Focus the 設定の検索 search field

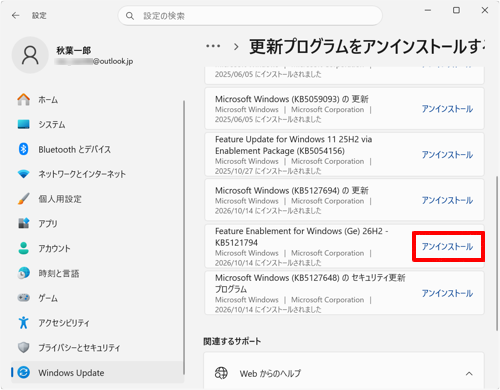[250, 16]
